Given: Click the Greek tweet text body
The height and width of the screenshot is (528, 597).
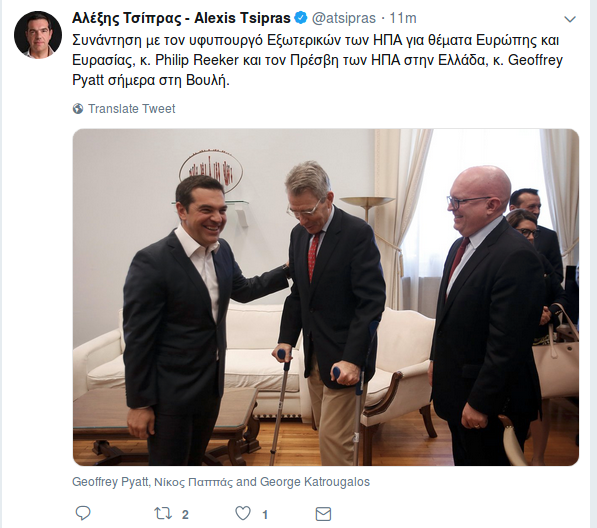Looking at the screenshot, I should click(x=318, y=60).
